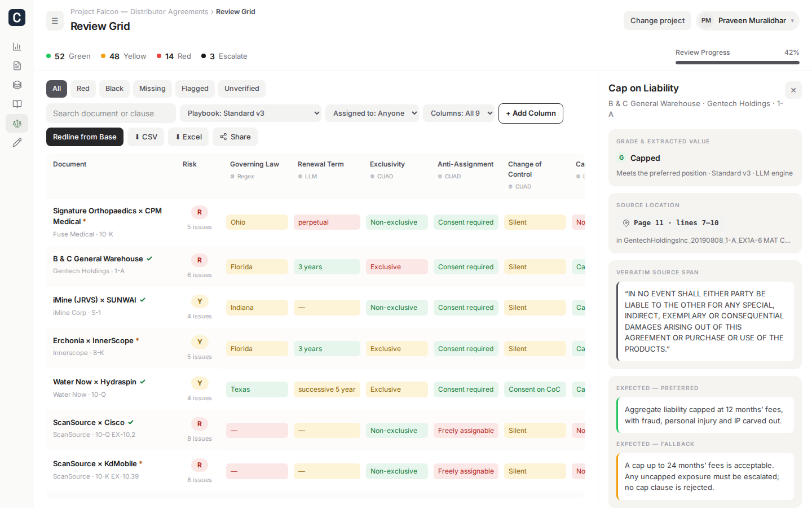This screenshot has height=508, width=812.
Task: Click the Ohio governing law cell
Action: click(257, 222)
